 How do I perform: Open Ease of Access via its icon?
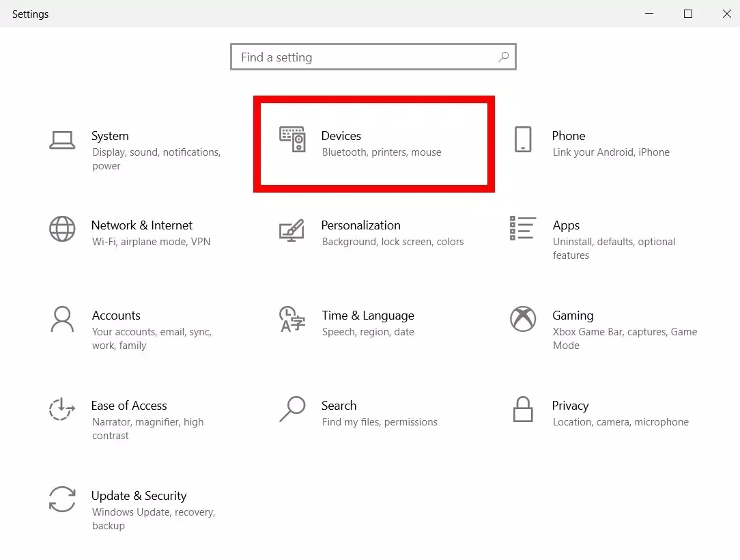point(62,409)
